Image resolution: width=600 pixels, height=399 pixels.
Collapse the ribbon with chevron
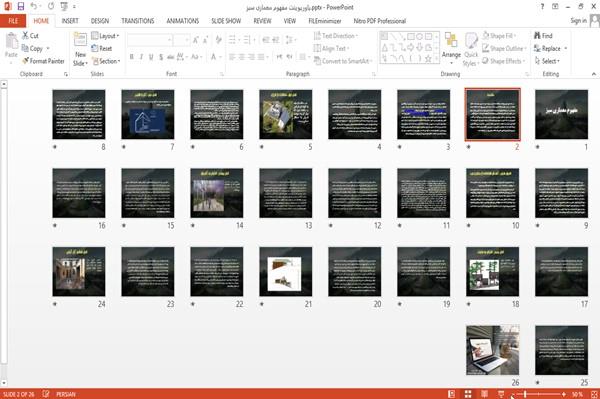[594, 74]
